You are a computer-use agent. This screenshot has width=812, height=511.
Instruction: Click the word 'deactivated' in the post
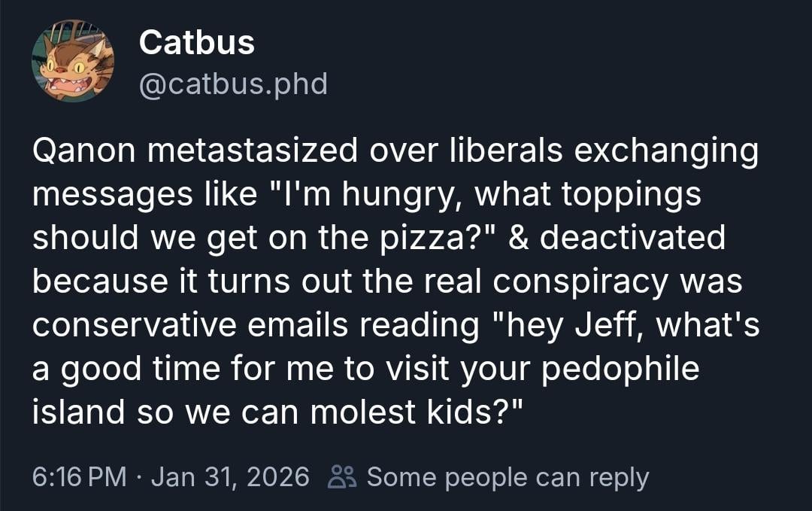pos(633,238)
